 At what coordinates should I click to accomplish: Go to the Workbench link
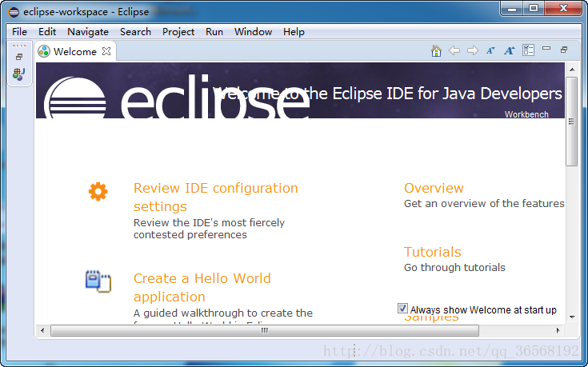(526, 114)
